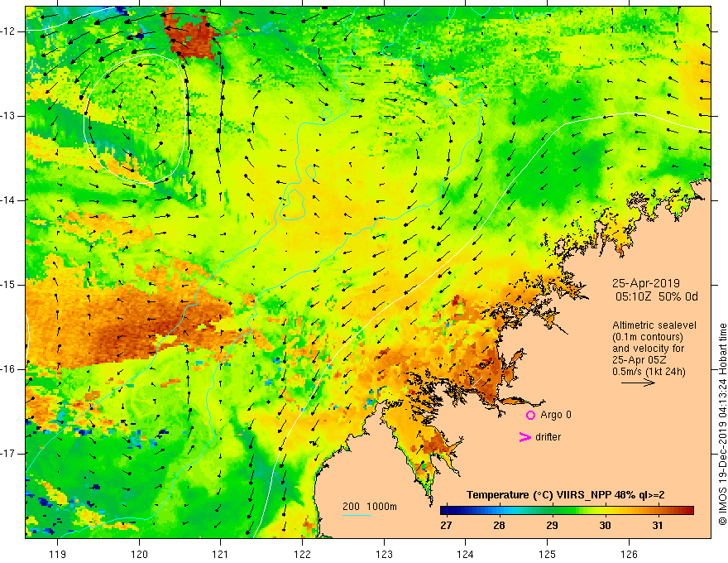
Task: Click the temperature color bar legend
Action: (567, 511)
